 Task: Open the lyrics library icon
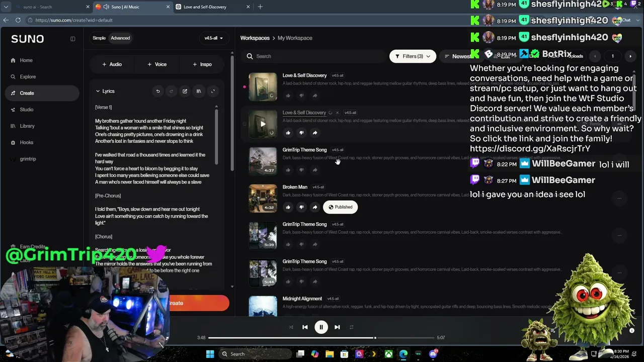tap(199, 91)
